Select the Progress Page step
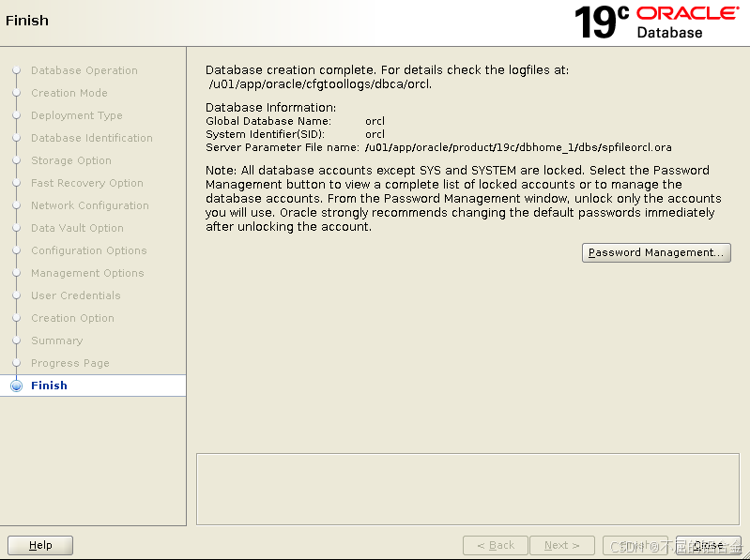The height and width of the screenshot is (560, 750). click(69, 363)
